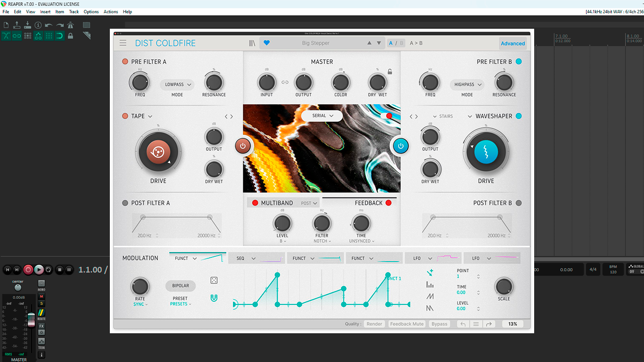Click the Tape DRIVE large knob
Screen dimensions: 644x362
pyautogui.click(x=158, y=152)
